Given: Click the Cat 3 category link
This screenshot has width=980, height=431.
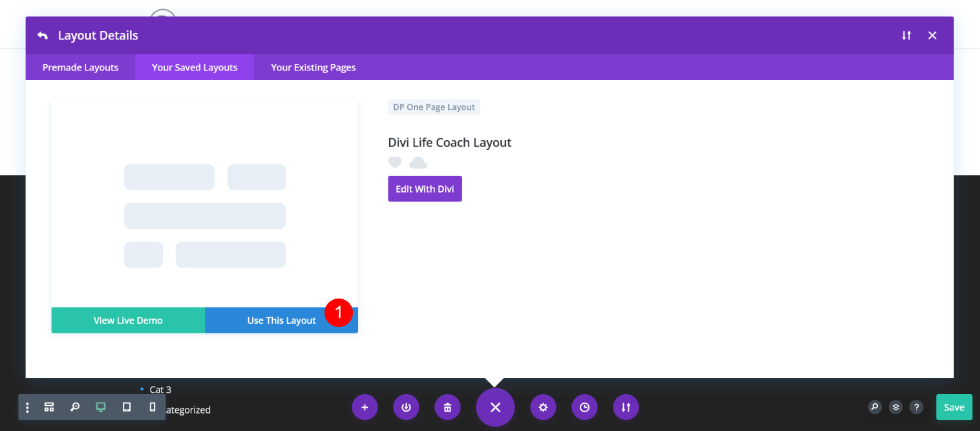Looking at the screenshot, I should coord(160,390).
